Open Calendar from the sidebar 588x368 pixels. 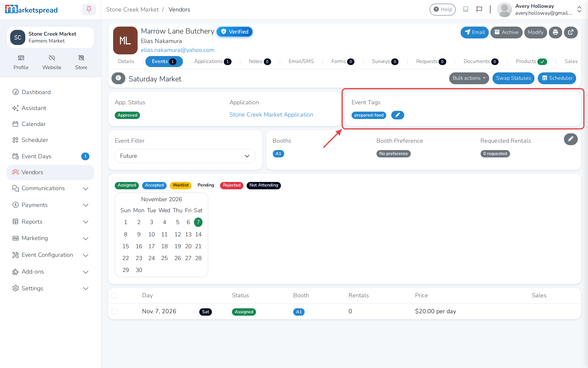pyautogui.click(x=50, y=124)
